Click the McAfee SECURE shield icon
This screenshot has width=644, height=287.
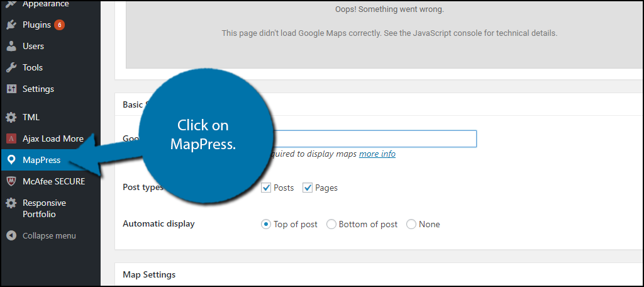pos(11,181)
